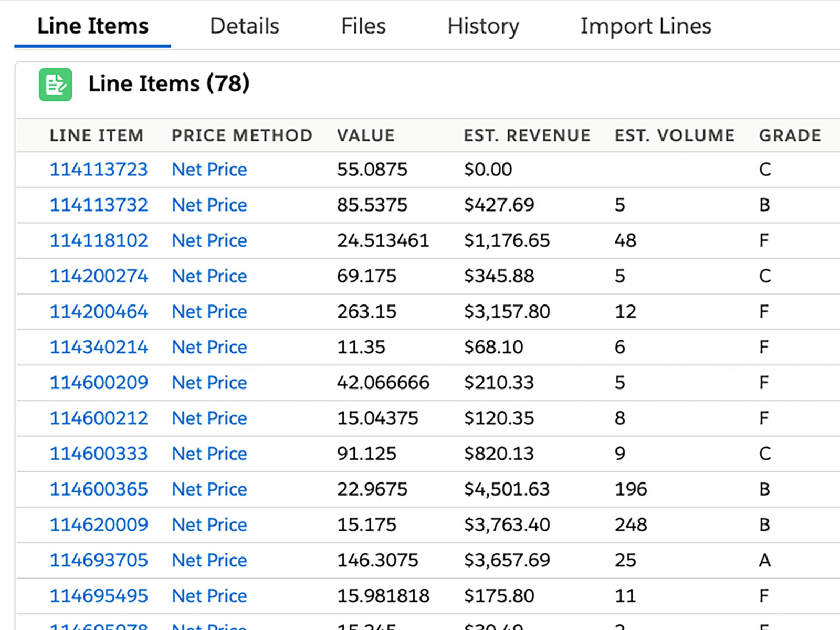This screenshot has width=840, height=630.
Task: Open line item 114118102
Action: [x=99, y=240]
